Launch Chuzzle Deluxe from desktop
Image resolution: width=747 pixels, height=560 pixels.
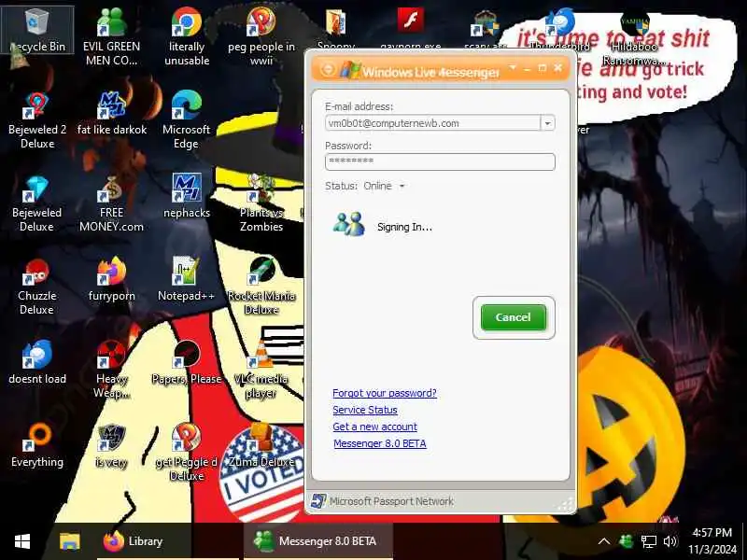click(x=37, y=287)
